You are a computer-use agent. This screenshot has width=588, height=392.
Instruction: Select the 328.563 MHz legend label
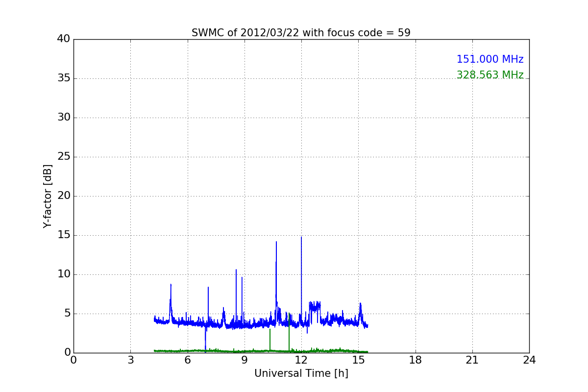tap(490, 75)
